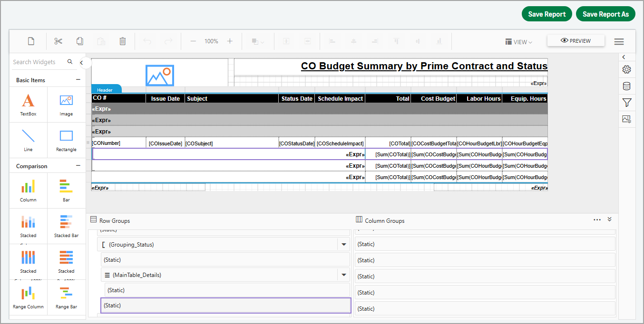Click the Search Widgets input field
The height and width of the screenshot is (324, 644).
click(x=38, y=62)
